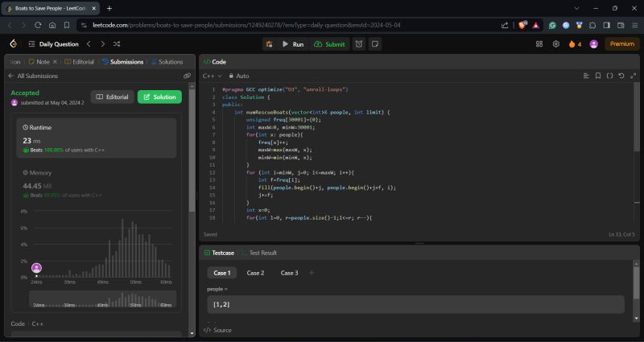Image resolution: width=644 pixels, height=342 pixels.
Task: Open the Brave wallet icon
Action: [x=621, y=25]
